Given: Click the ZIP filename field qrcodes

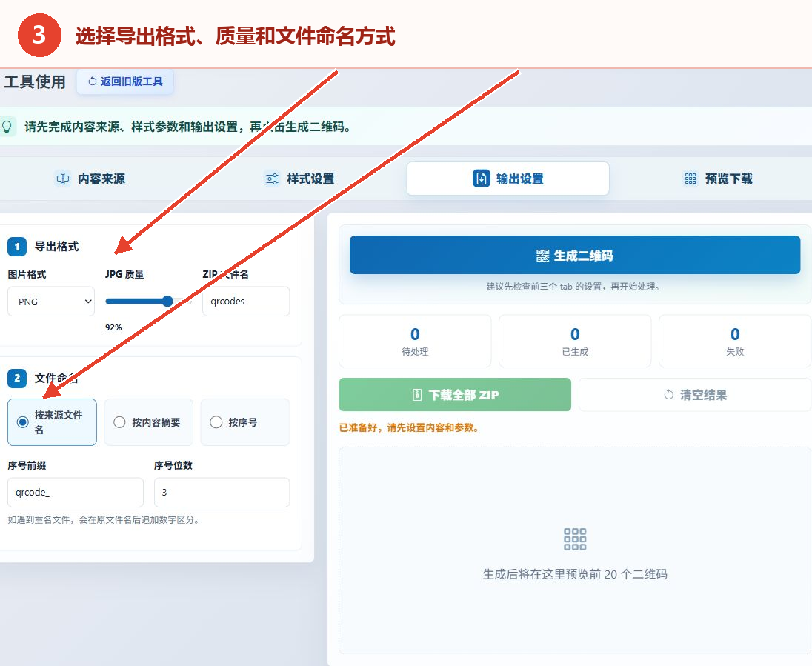Looking at the screenshot, I should pos(246,302).
